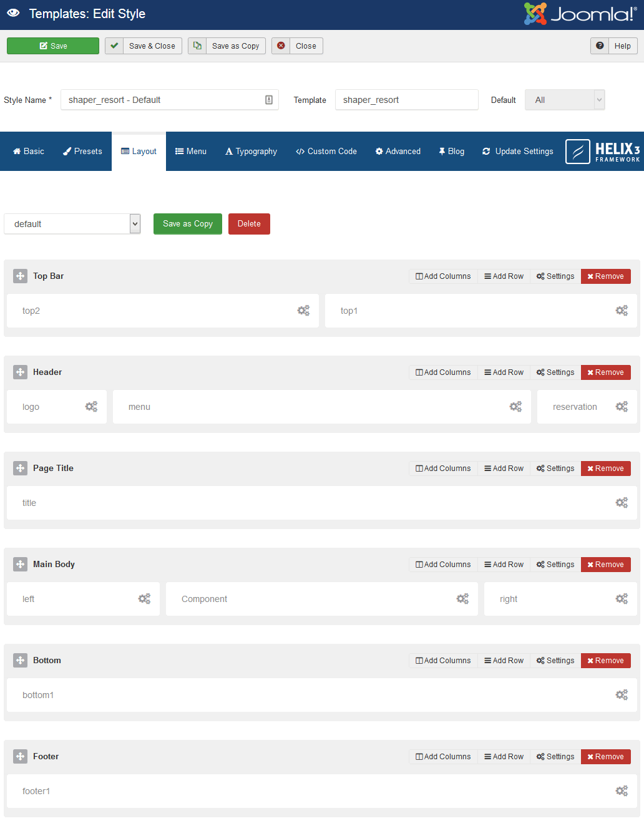Open Settings for the Top Bar row
Viewport: 644px width, 821px height.
tap(555, 276)
